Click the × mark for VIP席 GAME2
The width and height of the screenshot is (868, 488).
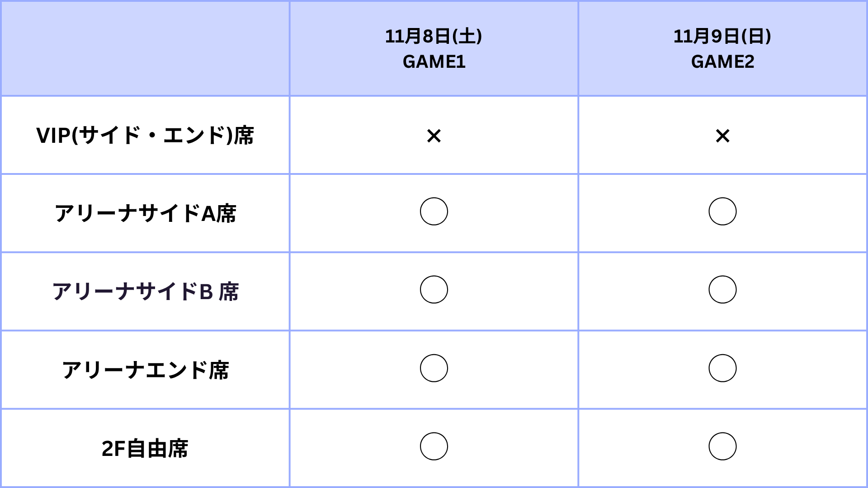coord(722,136)
